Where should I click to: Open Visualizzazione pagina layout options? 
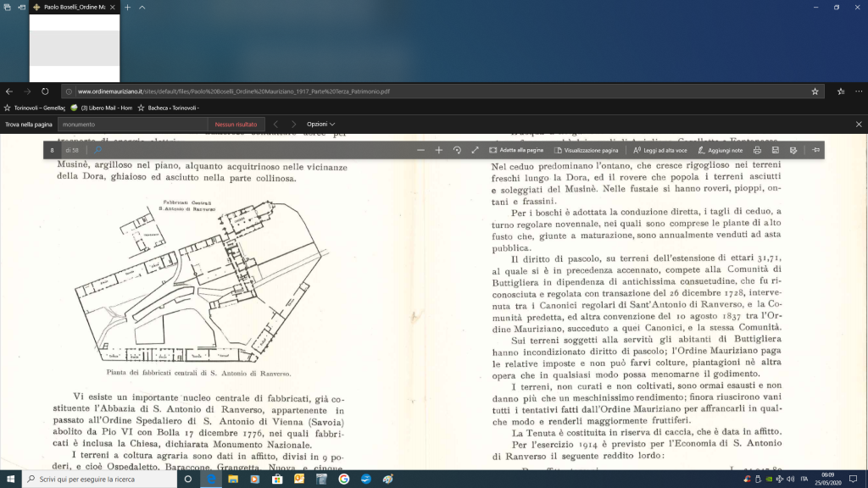click(587, 150)
